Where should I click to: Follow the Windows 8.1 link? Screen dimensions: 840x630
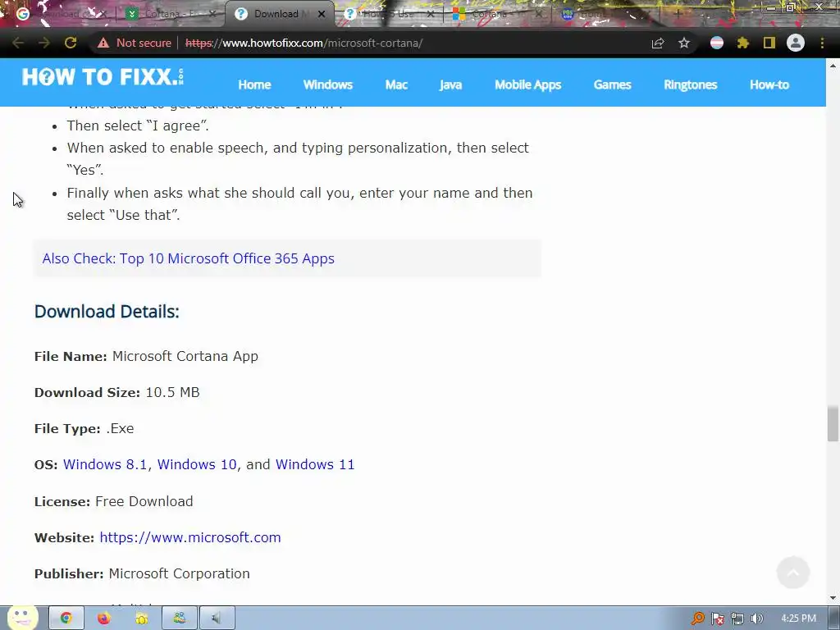pos(105,464)
